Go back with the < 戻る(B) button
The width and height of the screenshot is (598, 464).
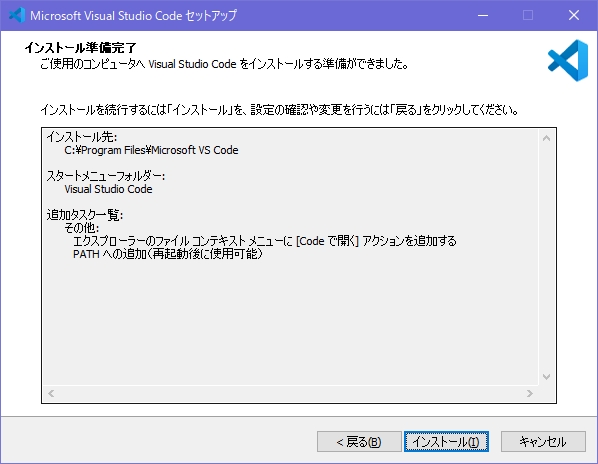coord(359,442)
